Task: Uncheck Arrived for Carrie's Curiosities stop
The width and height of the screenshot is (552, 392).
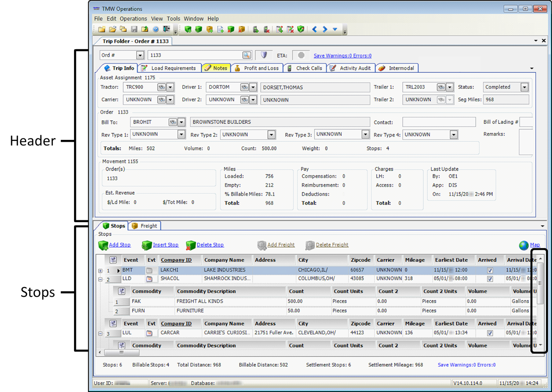Action: [x=490, y=333]
